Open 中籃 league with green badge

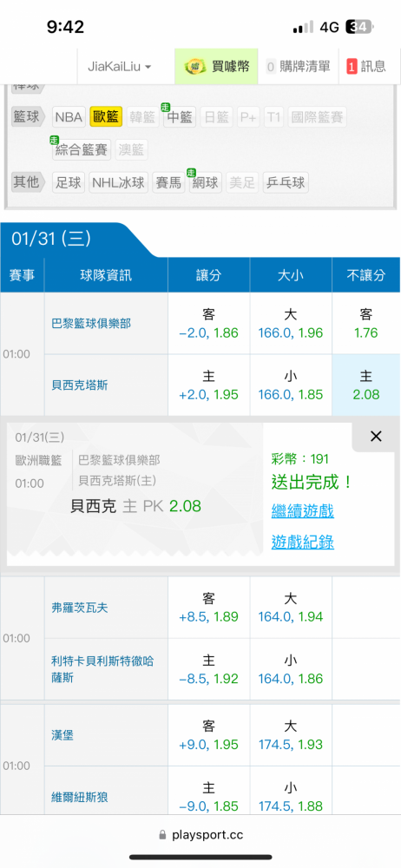pos(180,117)
